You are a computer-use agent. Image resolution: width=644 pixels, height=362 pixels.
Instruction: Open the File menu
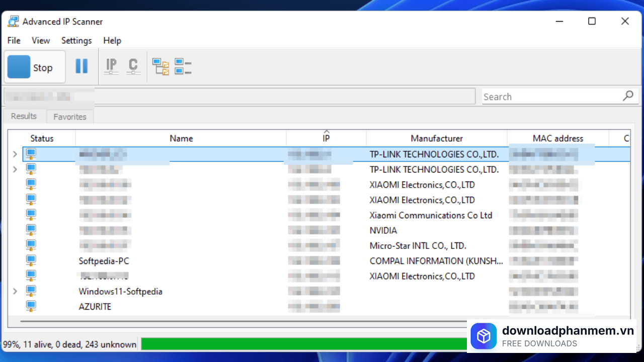(x=14, y=41)
